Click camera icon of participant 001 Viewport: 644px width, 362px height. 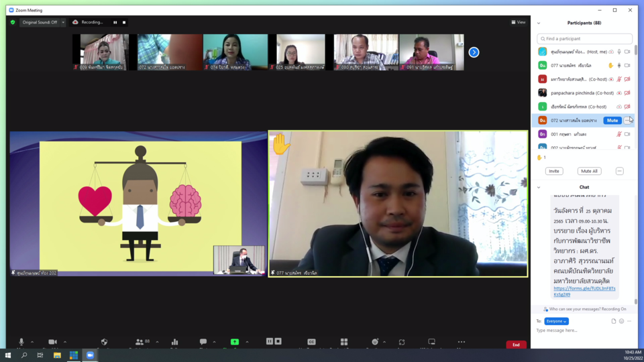[627, 134]
